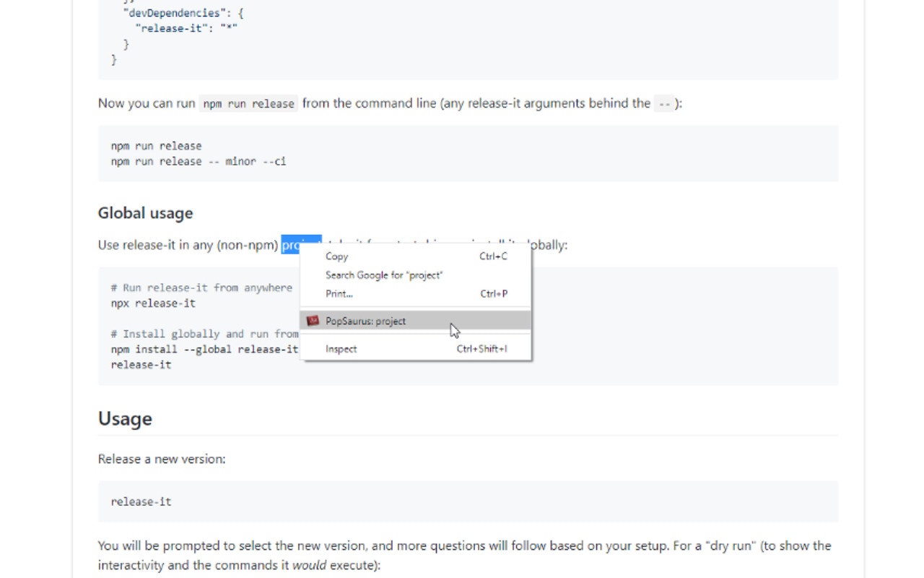Choose Copy in the context menu
Image resolution: width=924 pixels, height=578 pixels.
[x=415, y=256]
